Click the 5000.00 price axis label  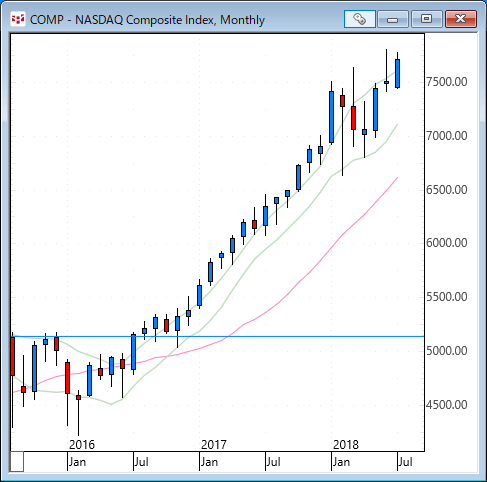[447, 351]
